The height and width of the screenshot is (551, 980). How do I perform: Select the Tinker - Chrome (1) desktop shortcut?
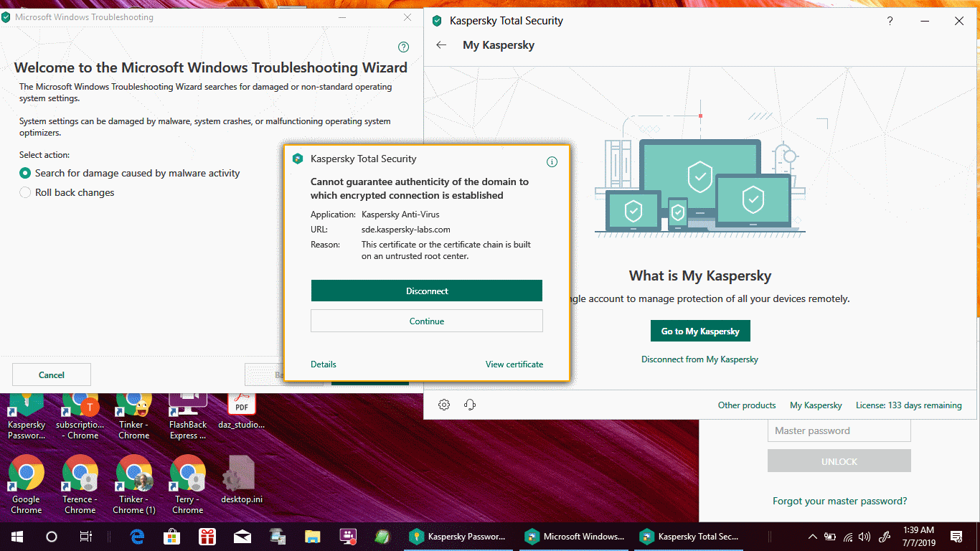click(134, 486)
